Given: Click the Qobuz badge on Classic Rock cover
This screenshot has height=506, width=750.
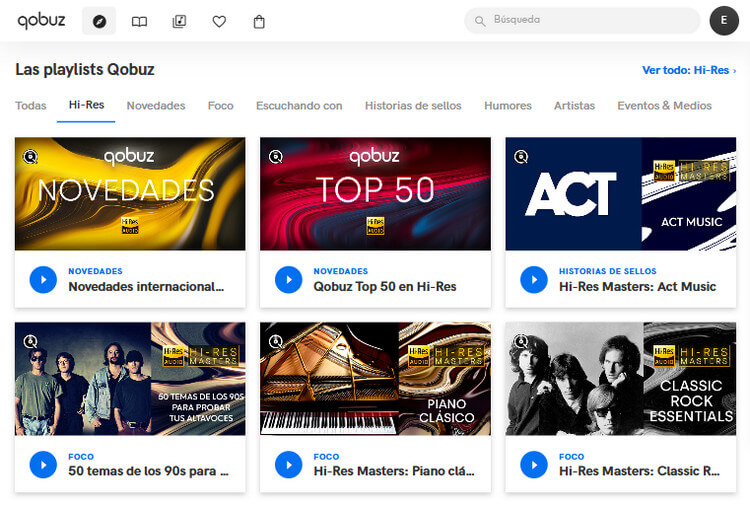Looking at the screenshot, I should (521, 341).
